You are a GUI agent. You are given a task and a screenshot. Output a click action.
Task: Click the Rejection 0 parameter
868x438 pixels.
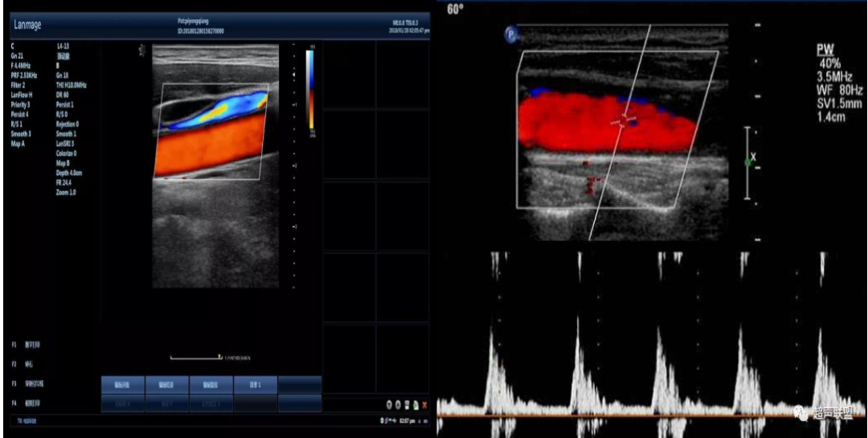click(x=68, y=124)
